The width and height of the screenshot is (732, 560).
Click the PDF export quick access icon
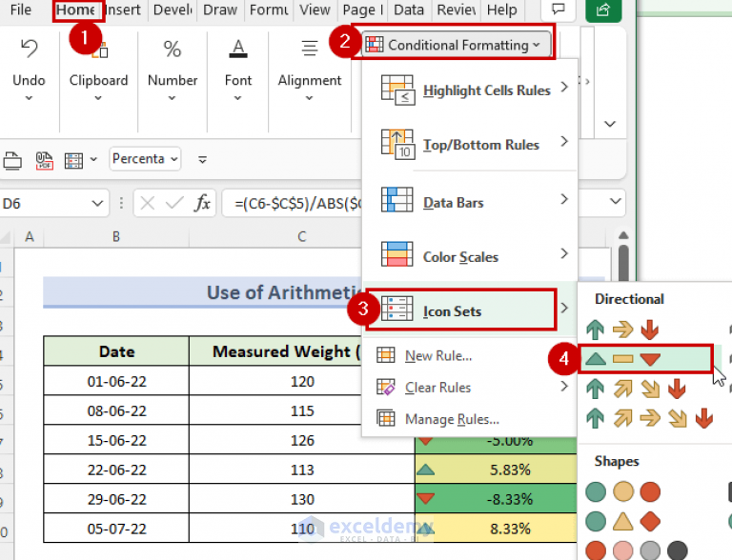click(45, 160)
